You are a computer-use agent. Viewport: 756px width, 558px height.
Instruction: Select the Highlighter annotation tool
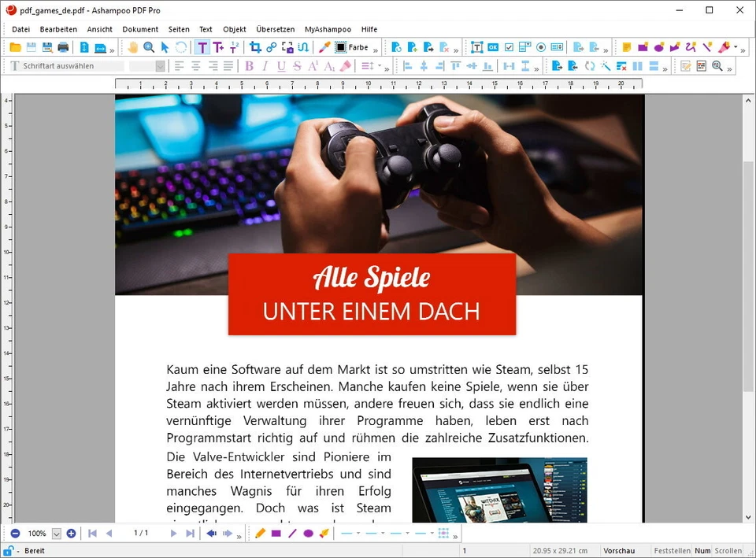(x=722, y=47)
